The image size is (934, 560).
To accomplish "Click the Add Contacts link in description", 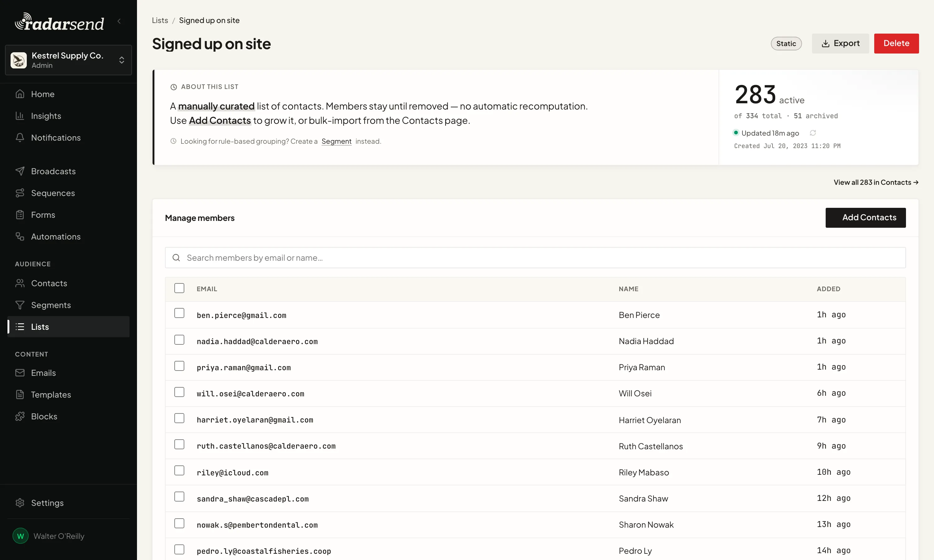I will tap(220, 120).
